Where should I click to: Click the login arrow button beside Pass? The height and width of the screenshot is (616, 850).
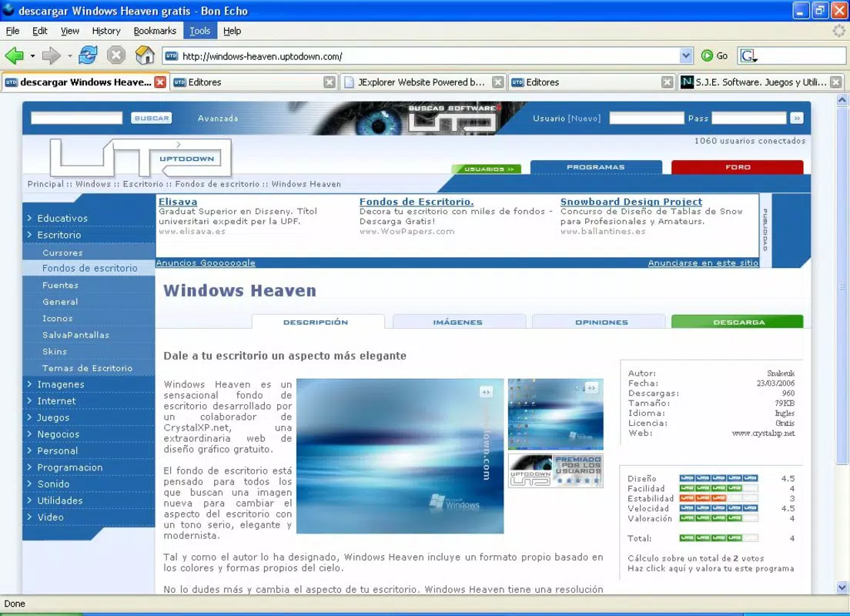point(796,119)
